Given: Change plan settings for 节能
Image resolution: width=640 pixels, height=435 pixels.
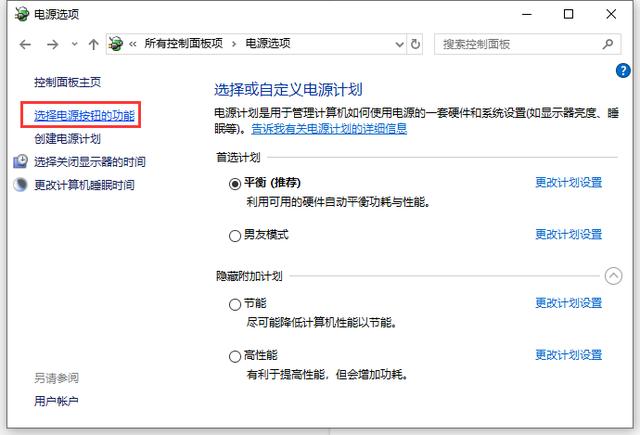Looking at the screenshot, I should [569, 303].
